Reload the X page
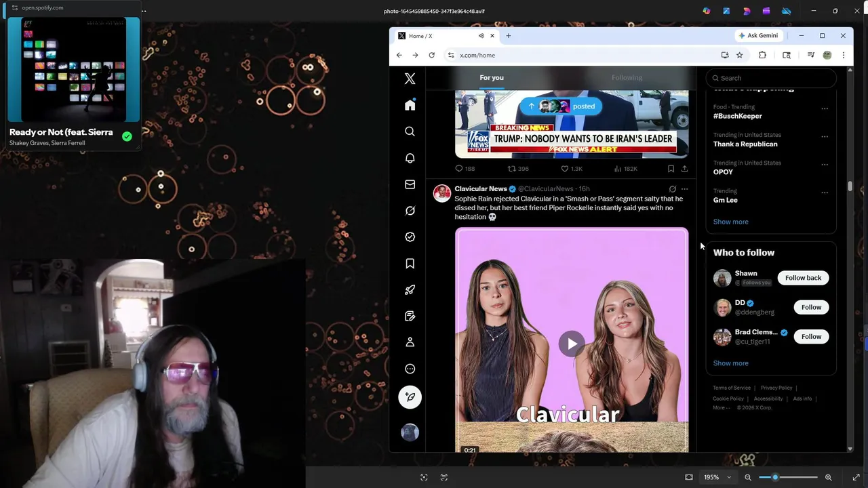 (x=431, y=55)
